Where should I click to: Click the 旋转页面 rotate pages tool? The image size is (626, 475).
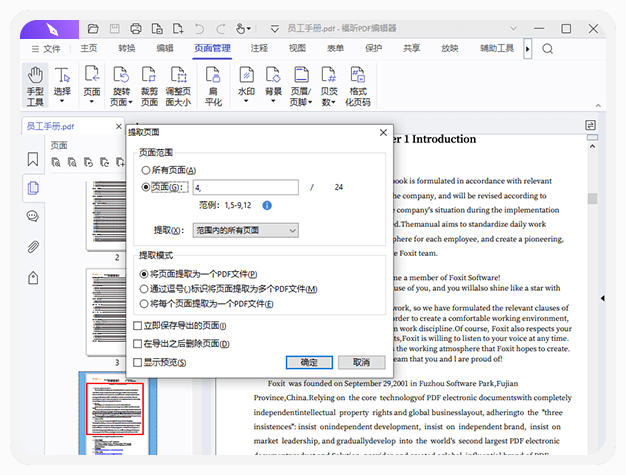tap(121, 86)
